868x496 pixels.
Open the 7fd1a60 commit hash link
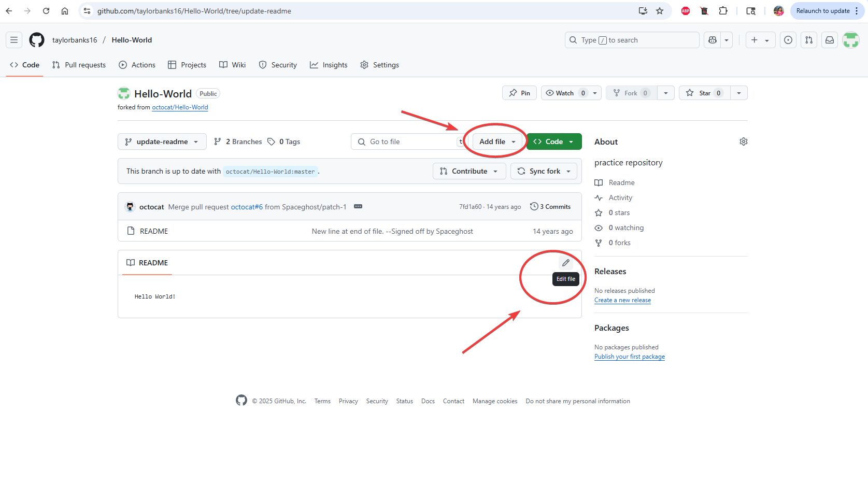[x=471, y=206]
